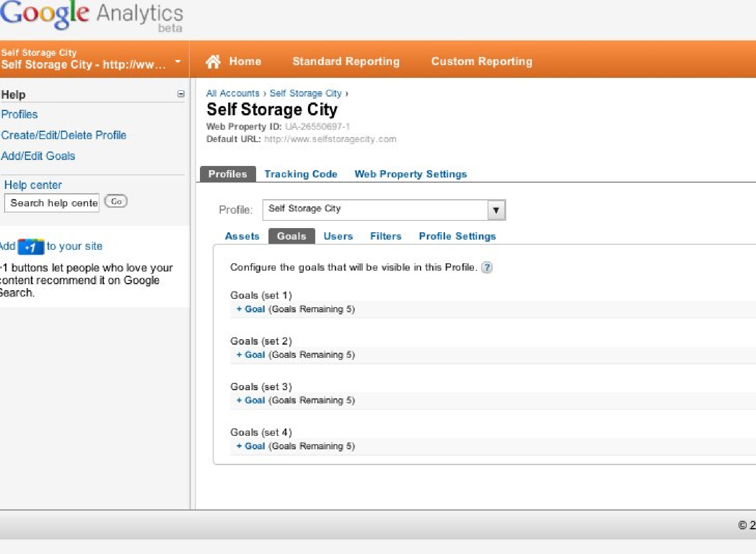756x554 pixels.
Task: Open the Help center link
Action: pyautogui.click(x=33, y=185)
